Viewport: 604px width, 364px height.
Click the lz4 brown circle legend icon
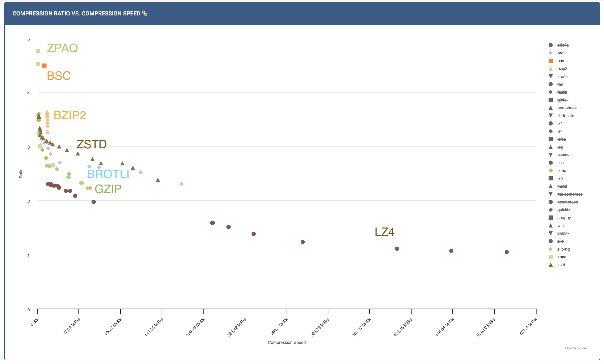coord(550,123)
